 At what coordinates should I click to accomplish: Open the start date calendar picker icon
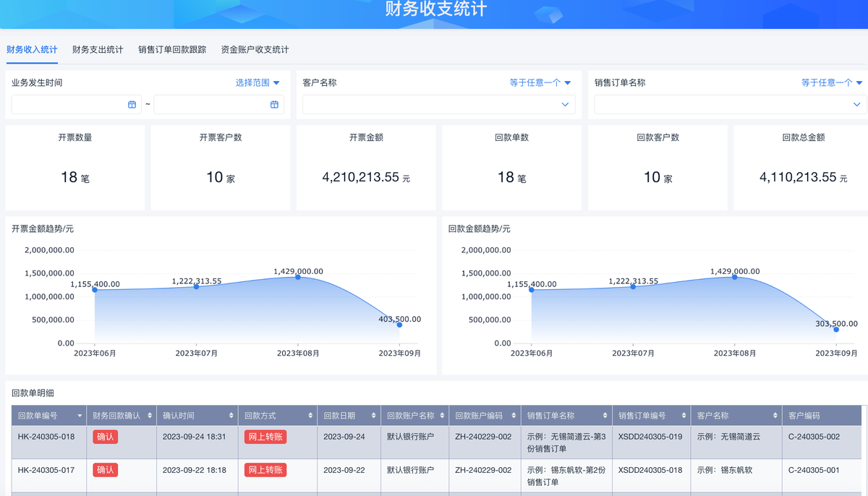pos(132,105)
